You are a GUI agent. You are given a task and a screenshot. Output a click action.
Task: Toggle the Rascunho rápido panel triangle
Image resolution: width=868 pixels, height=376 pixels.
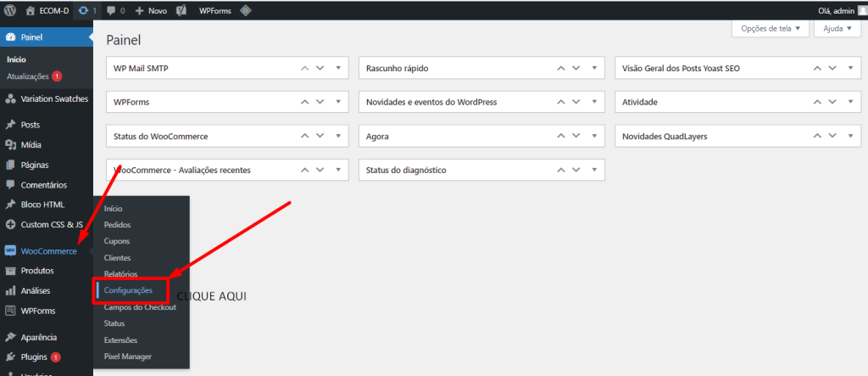594,68
